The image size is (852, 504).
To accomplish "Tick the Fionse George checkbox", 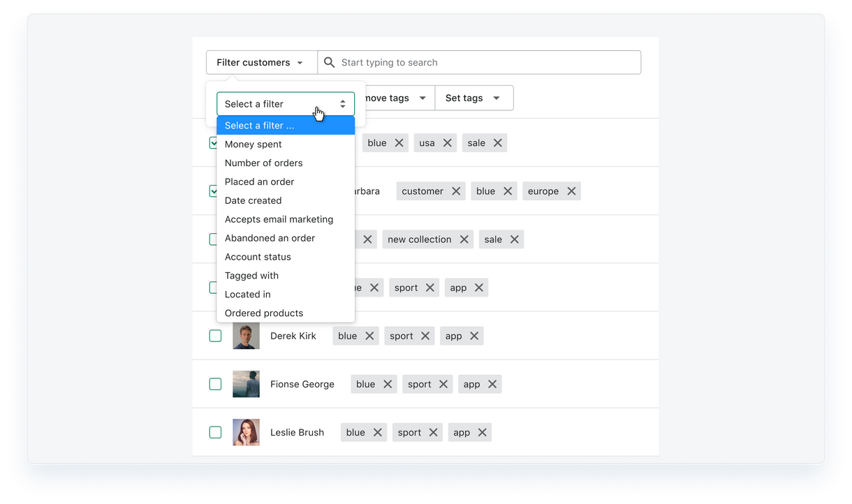I will point(215,384).
